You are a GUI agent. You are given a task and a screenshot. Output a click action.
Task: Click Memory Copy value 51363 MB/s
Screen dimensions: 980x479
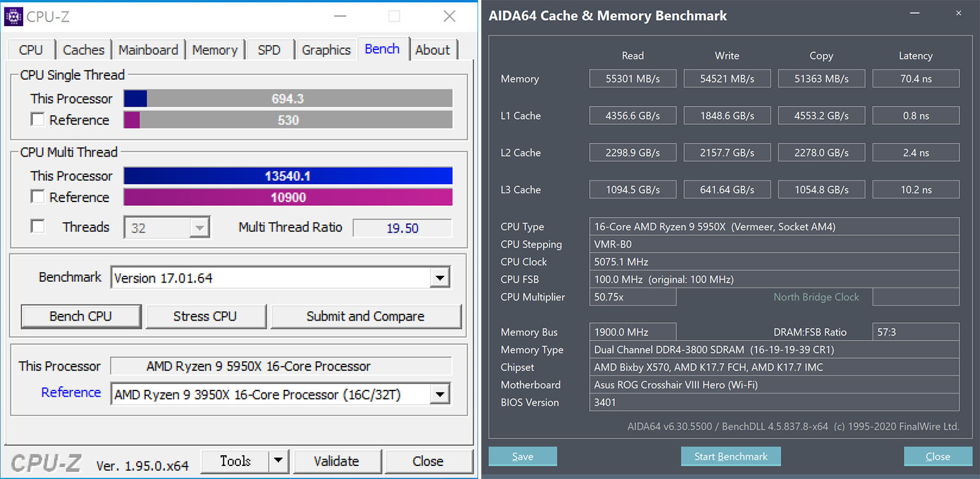821,79
